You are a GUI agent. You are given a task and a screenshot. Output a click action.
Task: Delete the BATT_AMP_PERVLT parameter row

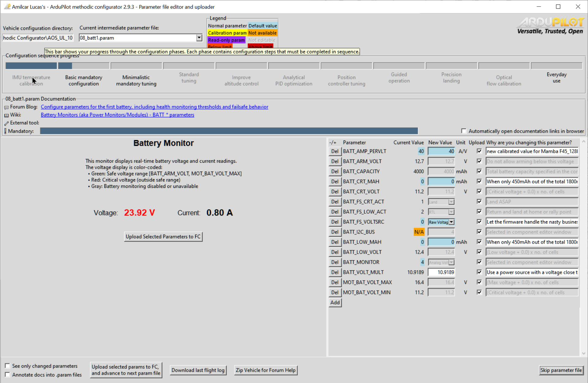pyautogui.click(x=335, y=151)
